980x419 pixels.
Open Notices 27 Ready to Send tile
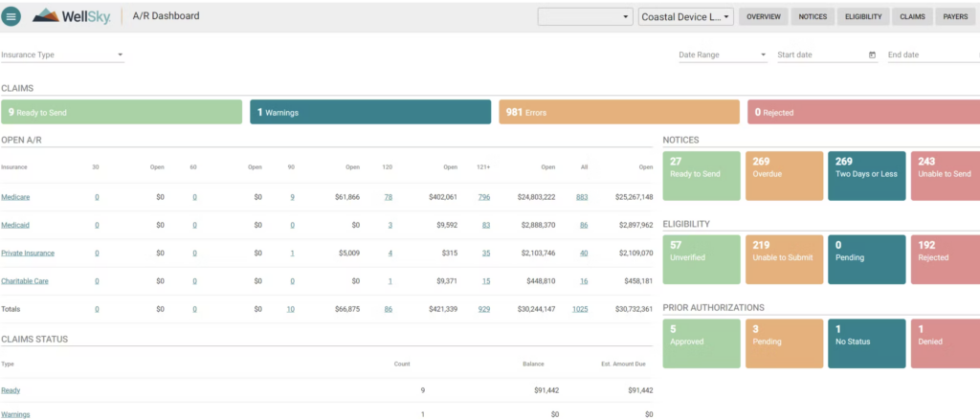click(702, 176)
